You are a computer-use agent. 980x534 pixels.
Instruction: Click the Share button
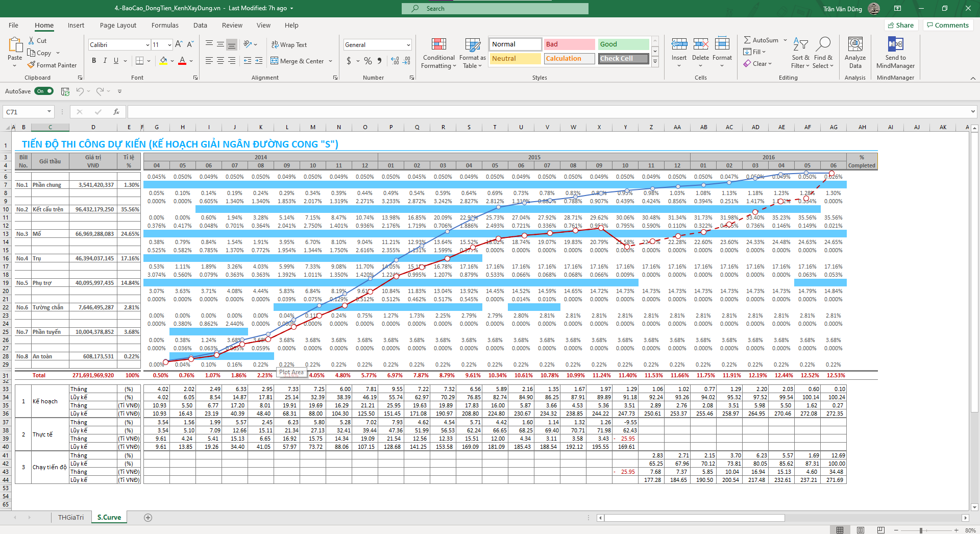pos(901,26)
